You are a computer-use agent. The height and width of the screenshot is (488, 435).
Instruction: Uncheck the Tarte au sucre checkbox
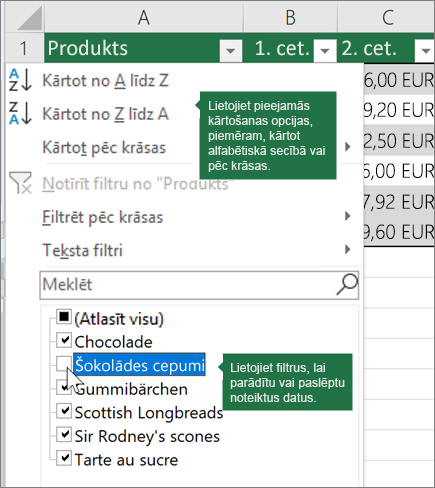[63, 458]
